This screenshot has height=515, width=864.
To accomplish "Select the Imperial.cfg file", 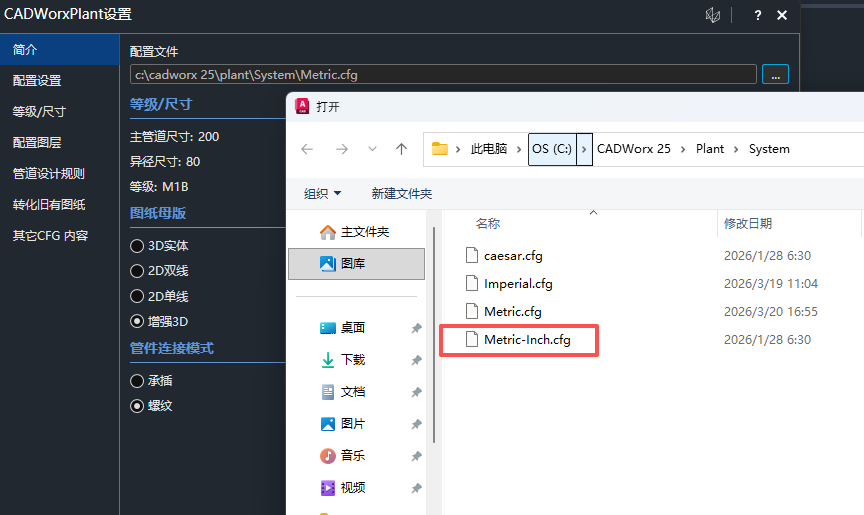I will pyautogui.click(x=509, y=284).
